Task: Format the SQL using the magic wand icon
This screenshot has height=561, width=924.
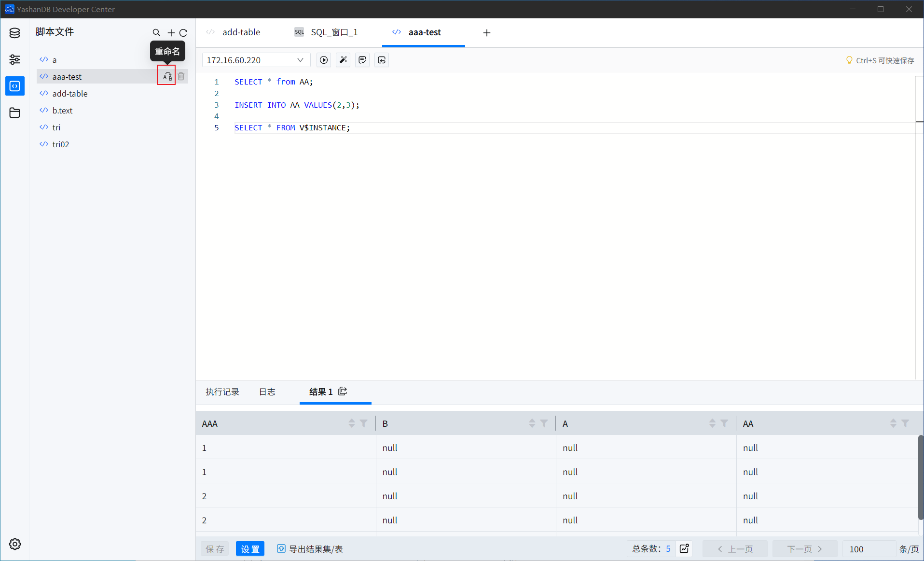Action: coord(343,60)
